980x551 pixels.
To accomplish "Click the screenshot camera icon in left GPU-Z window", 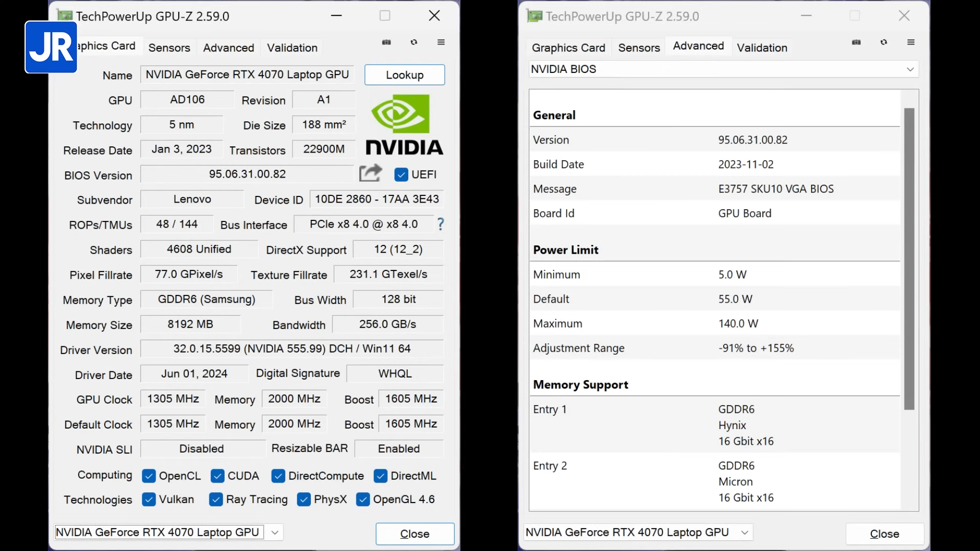I will point(386,42).
